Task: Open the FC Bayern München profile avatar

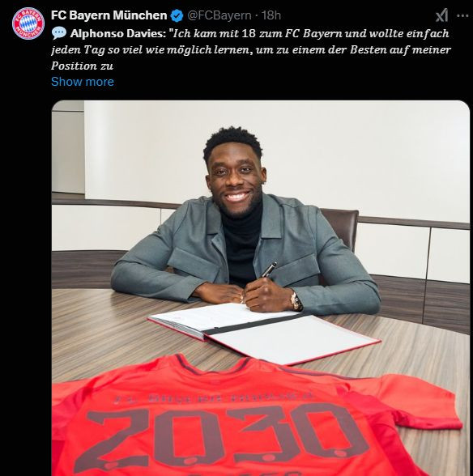Action: [28, 23]
